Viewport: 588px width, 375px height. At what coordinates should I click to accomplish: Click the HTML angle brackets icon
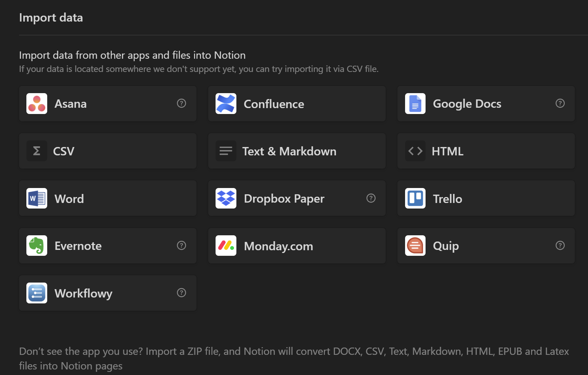pyautogui.click(x=415, y=151)
